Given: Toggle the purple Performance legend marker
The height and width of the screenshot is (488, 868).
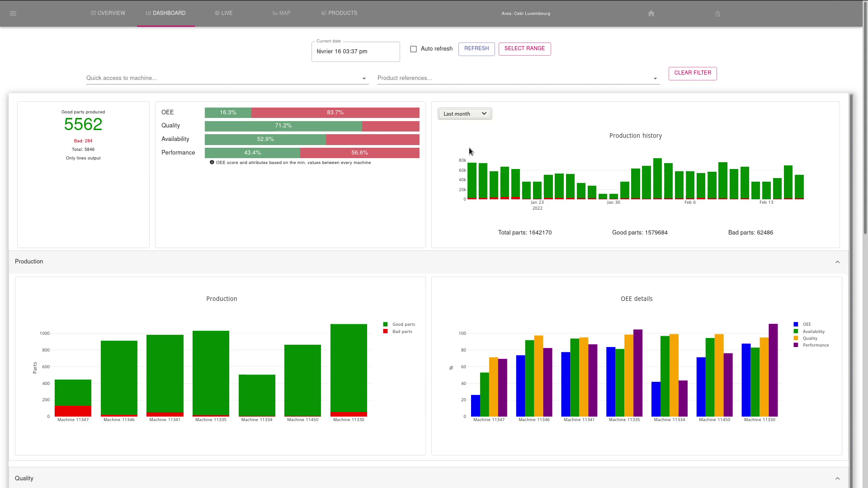Looking at the screenshot, I should (796, 345).
